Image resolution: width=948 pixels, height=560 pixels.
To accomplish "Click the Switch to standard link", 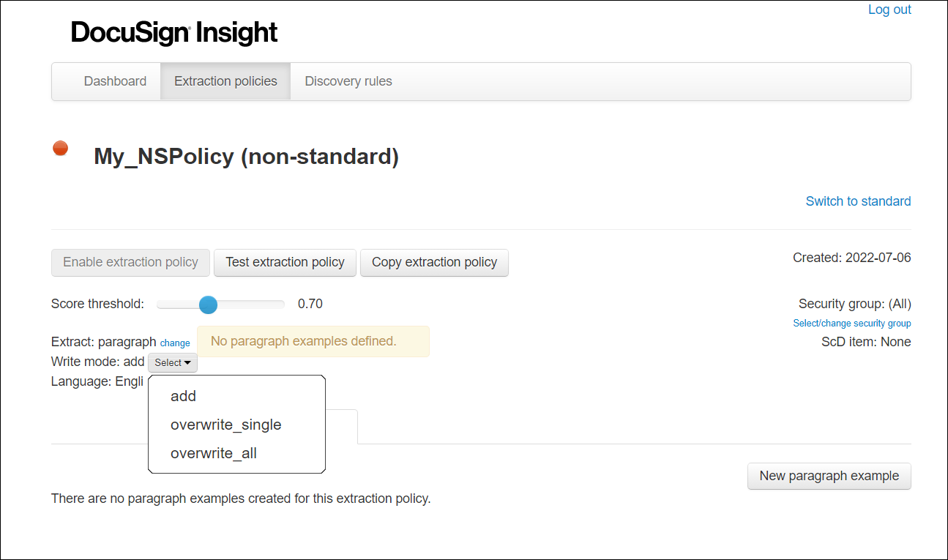I will (857, 201).
